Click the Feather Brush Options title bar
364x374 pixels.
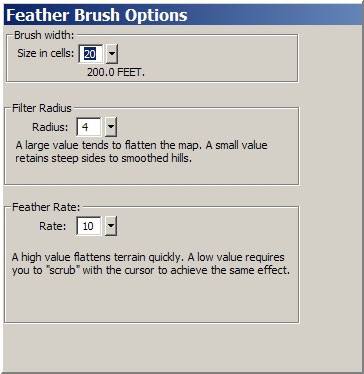click(183, 15)
